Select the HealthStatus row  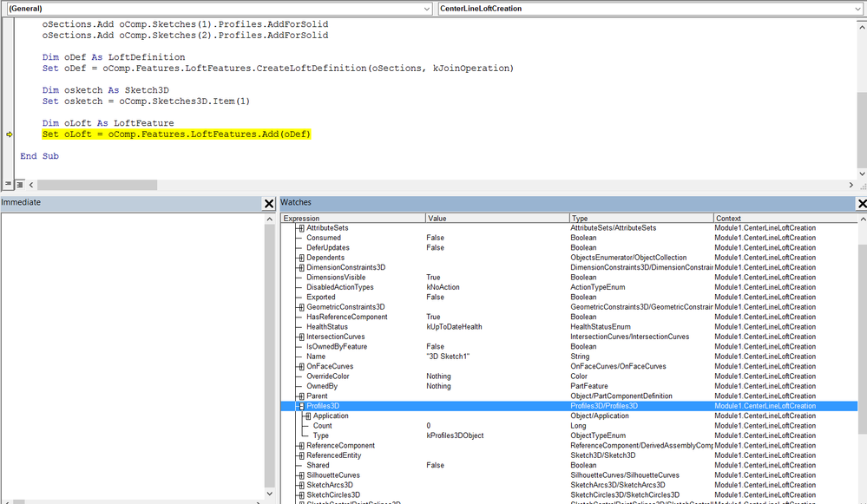[569, 327]
